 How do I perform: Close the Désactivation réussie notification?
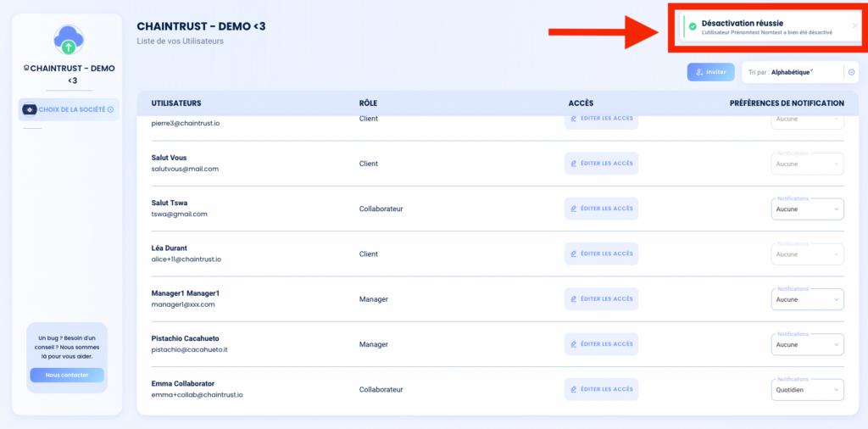coord(854,25)
